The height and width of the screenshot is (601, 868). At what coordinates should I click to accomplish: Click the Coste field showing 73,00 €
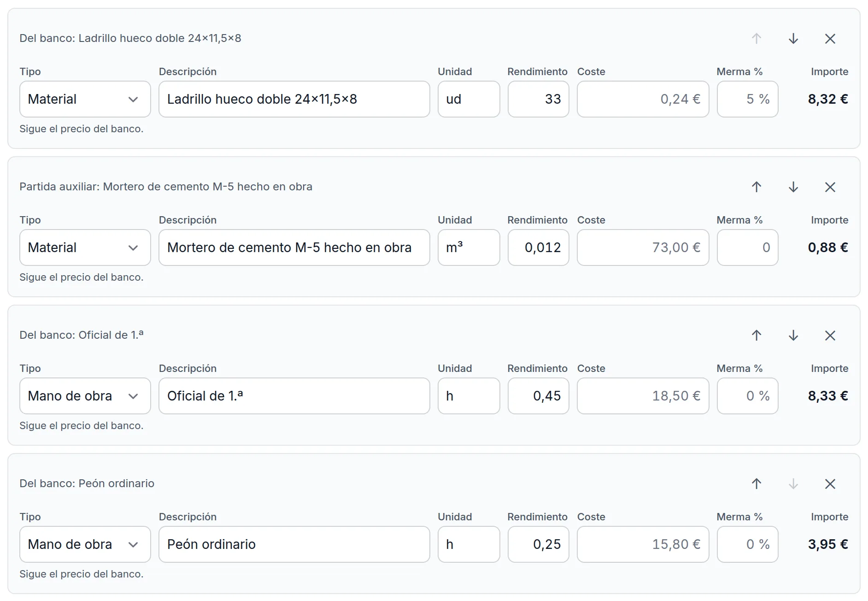(x=643, y=247)
